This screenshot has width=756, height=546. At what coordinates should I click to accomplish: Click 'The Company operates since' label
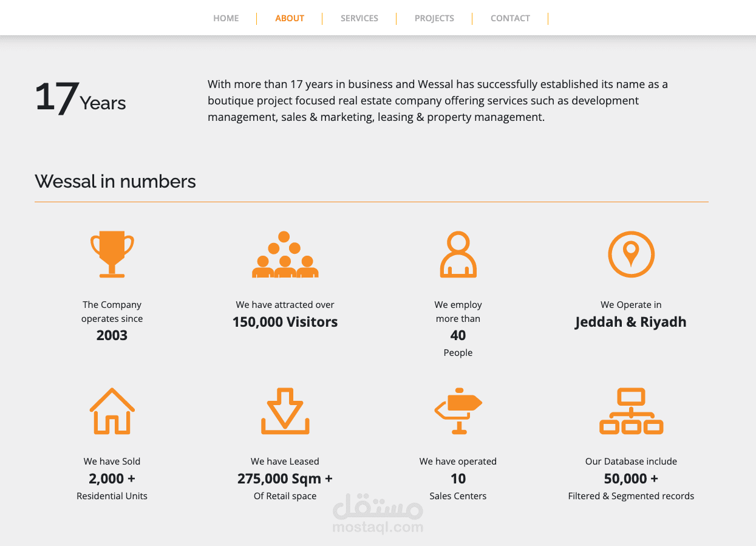click(112, 312)
